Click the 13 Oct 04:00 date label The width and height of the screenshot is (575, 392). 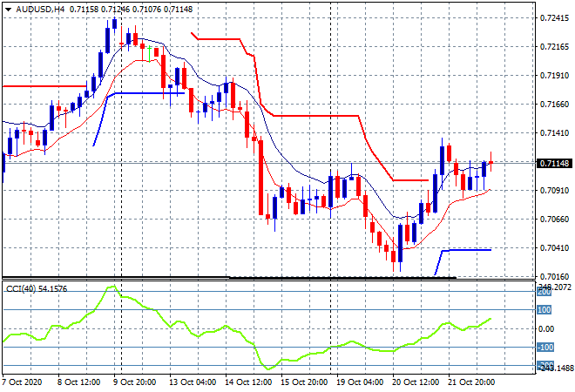pos(193,382)
